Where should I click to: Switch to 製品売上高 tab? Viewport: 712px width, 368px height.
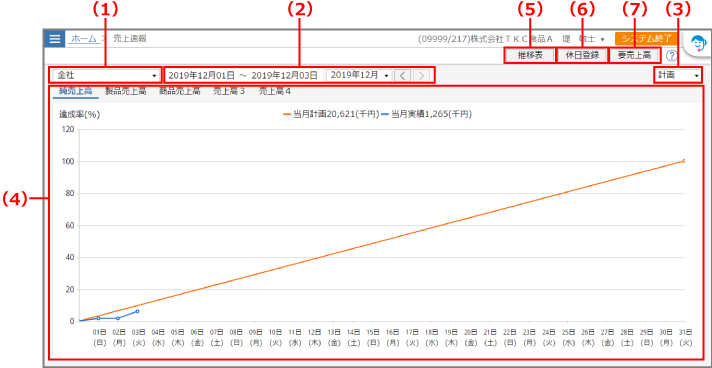[125, 91]
